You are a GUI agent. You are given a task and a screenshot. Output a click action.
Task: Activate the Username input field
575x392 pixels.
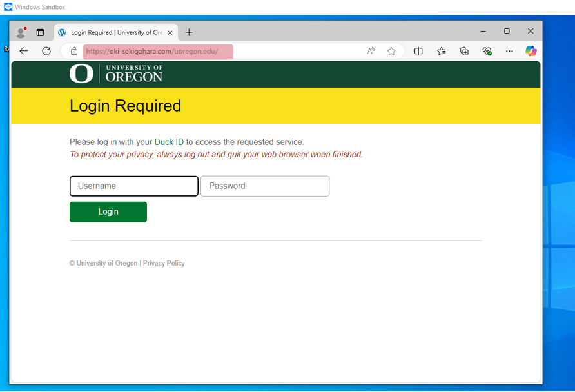coord(133,186)
